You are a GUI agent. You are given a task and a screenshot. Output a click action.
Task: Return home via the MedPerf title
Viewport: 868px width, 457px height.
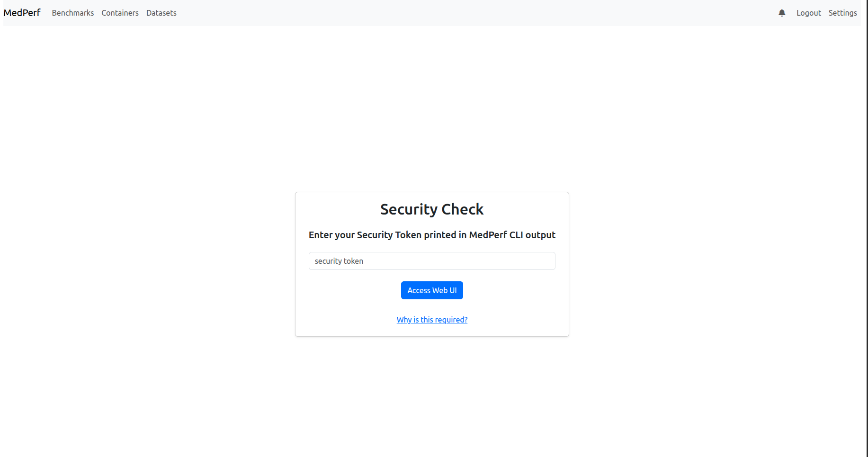coord(22,13)
